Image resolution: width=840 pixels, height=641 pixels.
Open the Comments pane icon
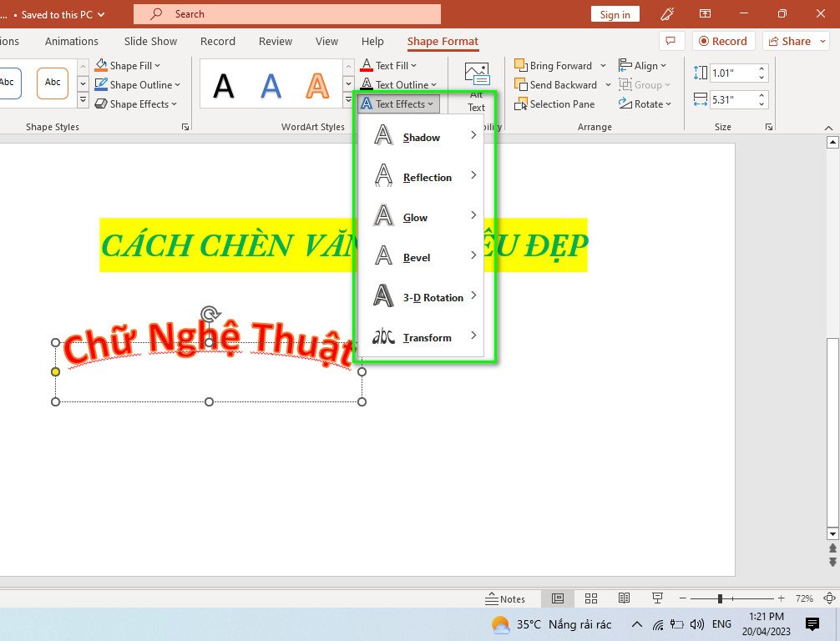click(x=670, y=41)
